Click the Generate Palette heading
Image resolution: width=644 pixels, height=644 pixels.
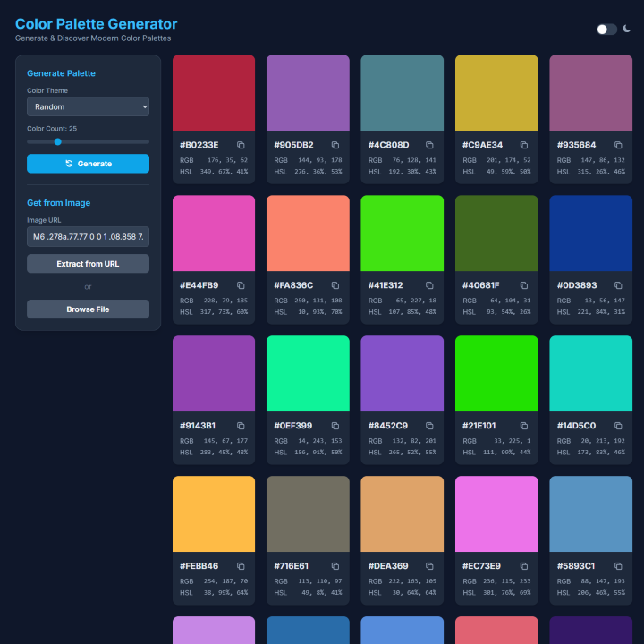coord(61,73)
